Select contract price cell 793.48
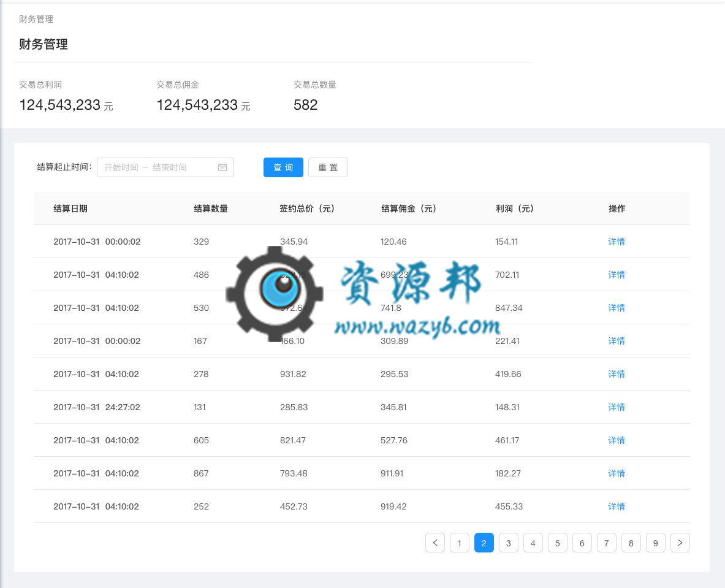This screenshot has width=725, height=588. pyautogui.click(x=294, y=473)
